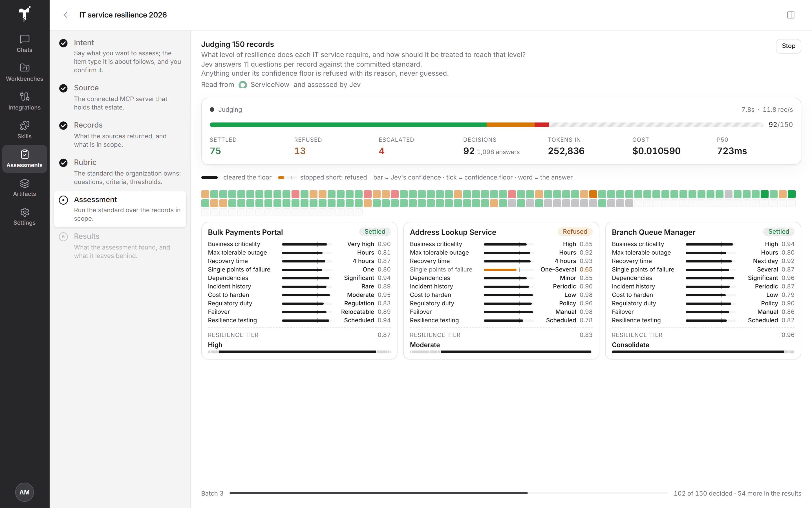Click the dark orange escalated record tile

click(x=593, y=194)
